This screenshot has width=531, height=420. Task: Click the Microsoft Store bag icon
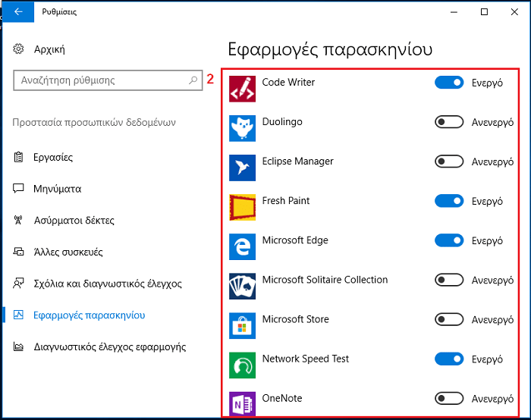click(242, 325)
